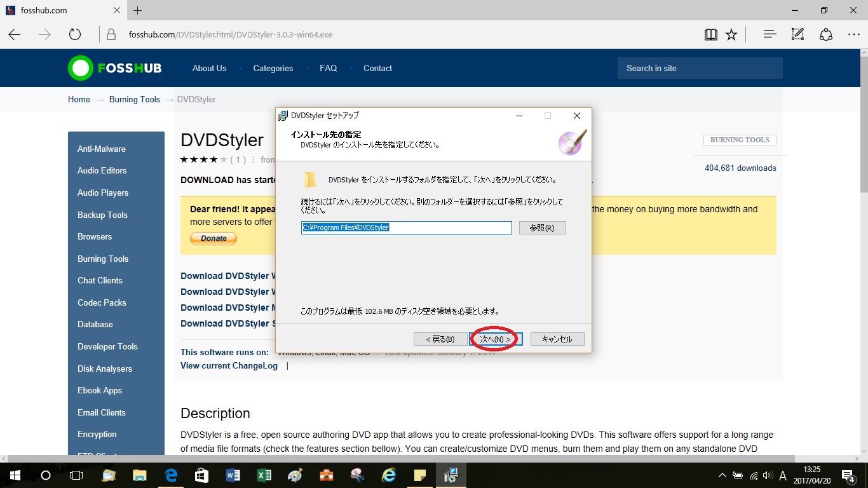Open the About Us menu item
The image size is (868, 488).
pos(209,68)
